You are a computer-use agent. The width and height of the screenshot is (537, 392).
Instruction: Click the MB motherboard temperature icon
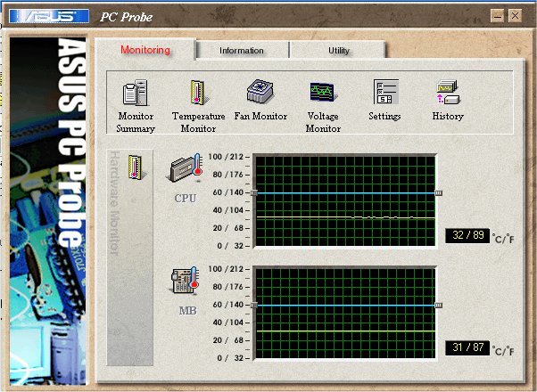click(x=186, y=281)
